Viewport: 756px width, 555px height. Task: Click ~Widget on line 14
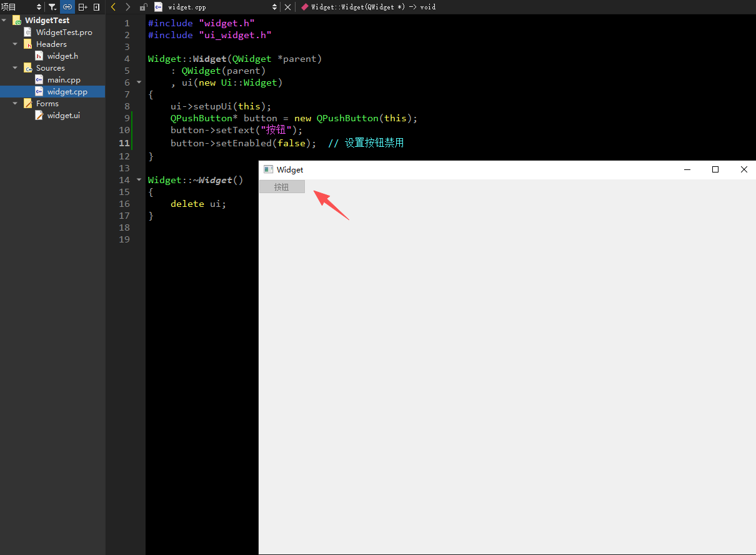(x=212, y=180)
